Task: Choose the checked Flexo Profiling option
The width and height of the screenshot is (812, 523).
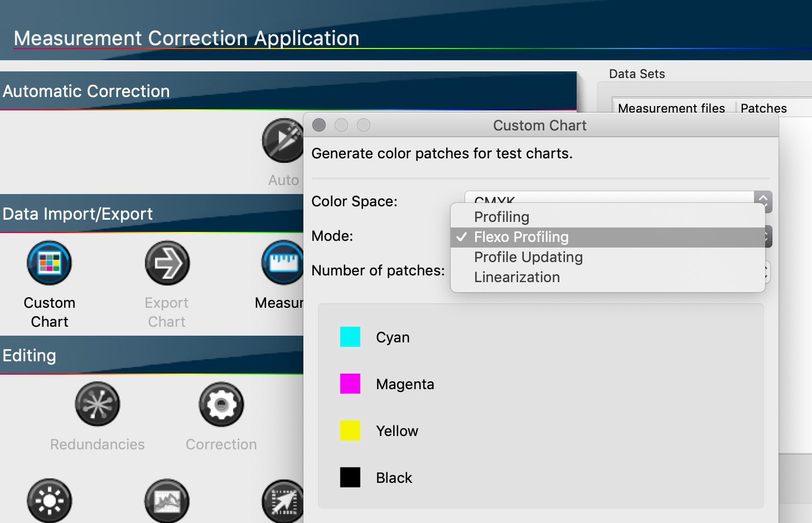Action: pos(607,237)
